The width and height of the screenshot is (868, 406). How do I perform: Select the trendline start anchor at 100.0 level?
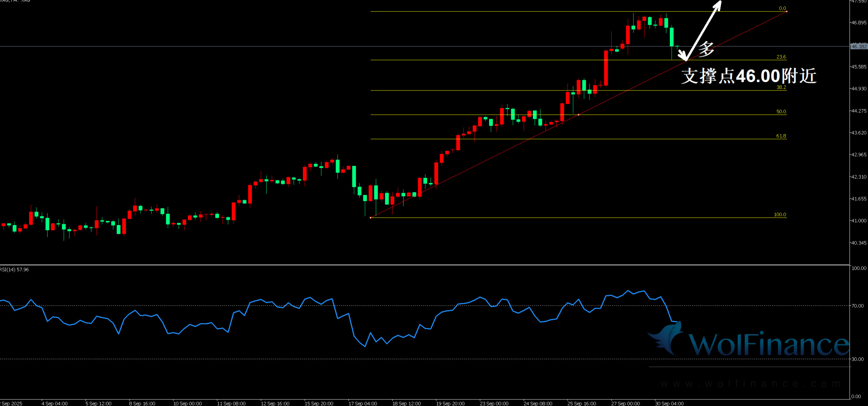coord(370,217)
